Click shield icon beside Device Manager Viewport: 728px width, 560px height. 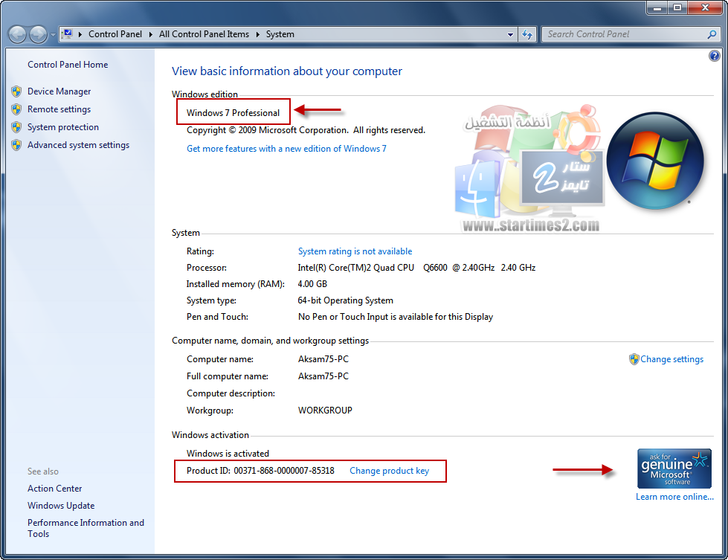pyautogui.click(x=16, y=91)
